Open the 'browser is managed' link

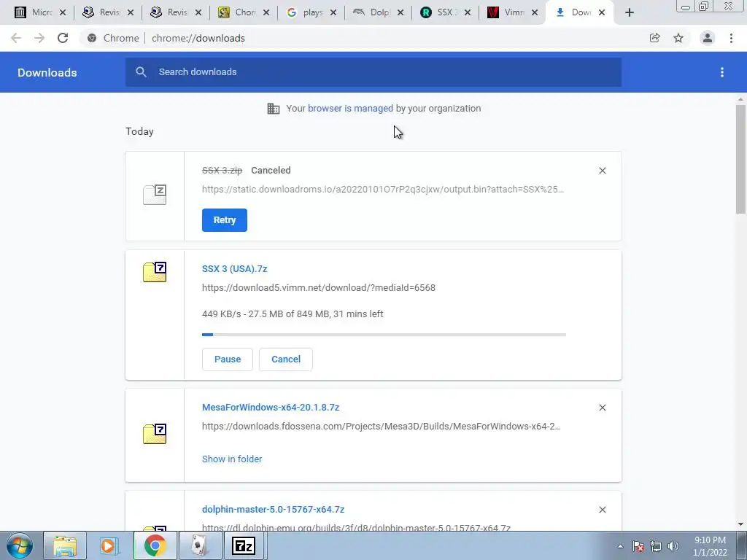(350, 109)
